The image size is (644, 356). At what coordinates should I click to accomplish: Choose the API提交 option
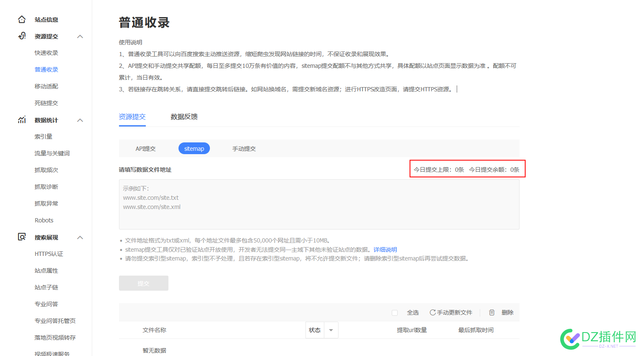pyautogui.click(x=145, y=149)
